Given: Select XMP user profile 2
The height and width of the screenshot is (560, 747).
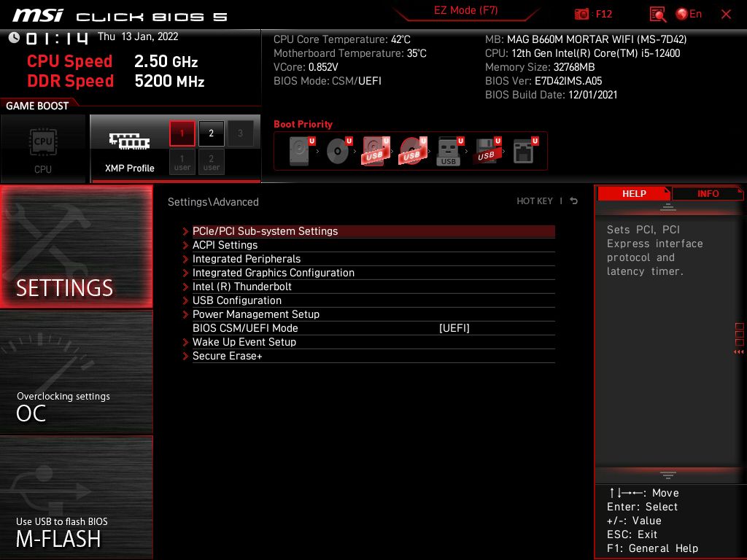Looking at the screenshot, I should click(x=211, y=163).
